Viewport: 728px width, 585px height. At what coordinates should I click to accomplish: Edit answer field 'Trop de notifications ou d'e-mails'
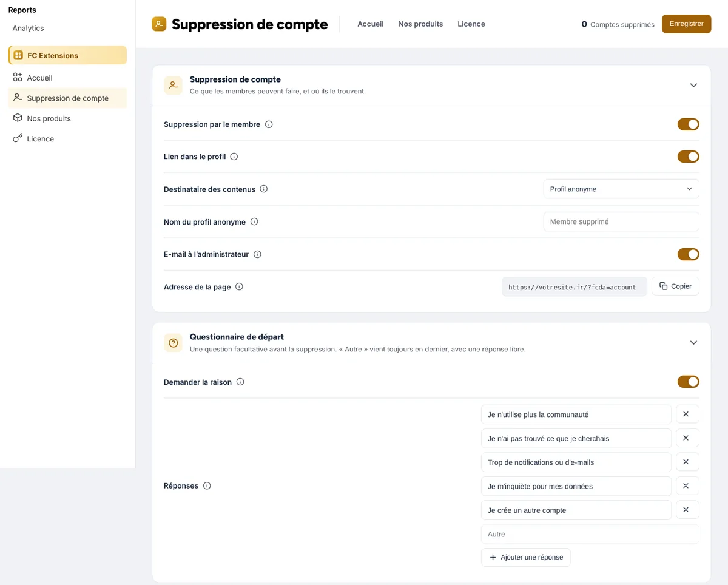click(576, 462)
